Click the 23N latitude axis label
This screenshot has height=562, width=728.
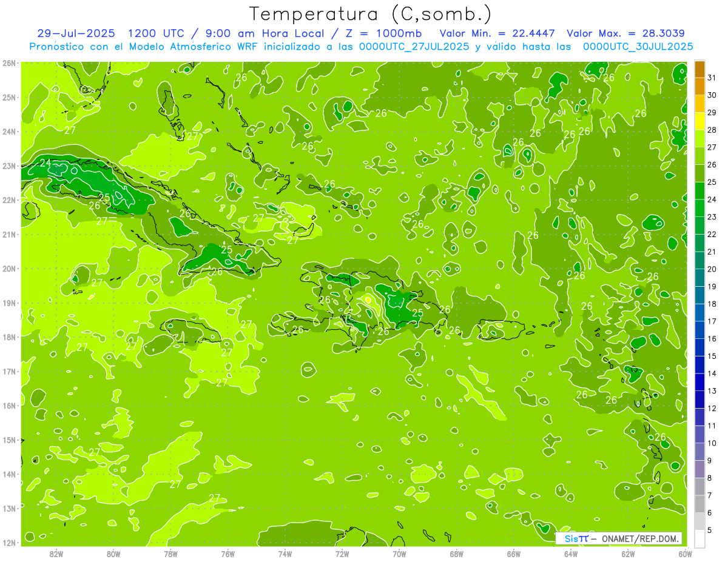click(9, 166)
